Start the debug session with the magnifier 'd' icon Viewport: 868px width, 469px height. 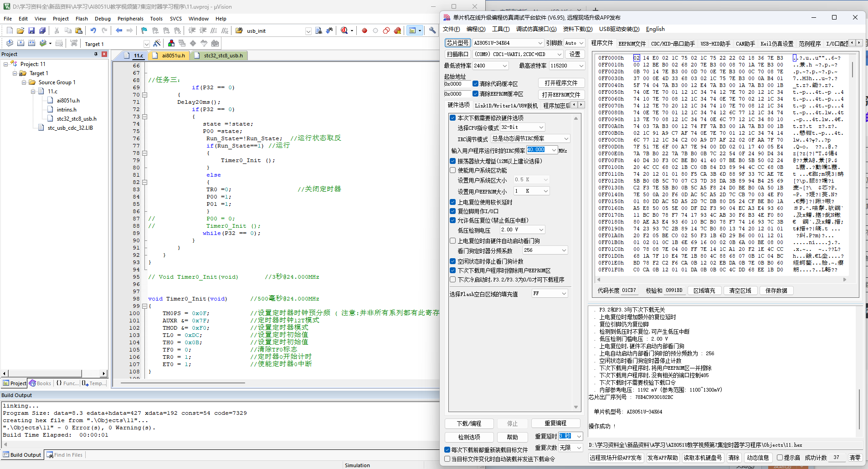(344, 31)
